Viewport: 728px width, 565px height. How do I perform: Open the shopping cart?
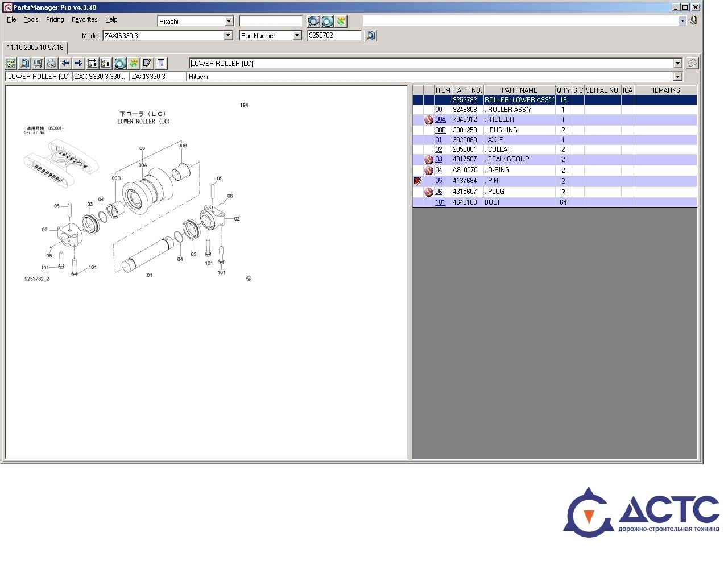tap(38, 63)
